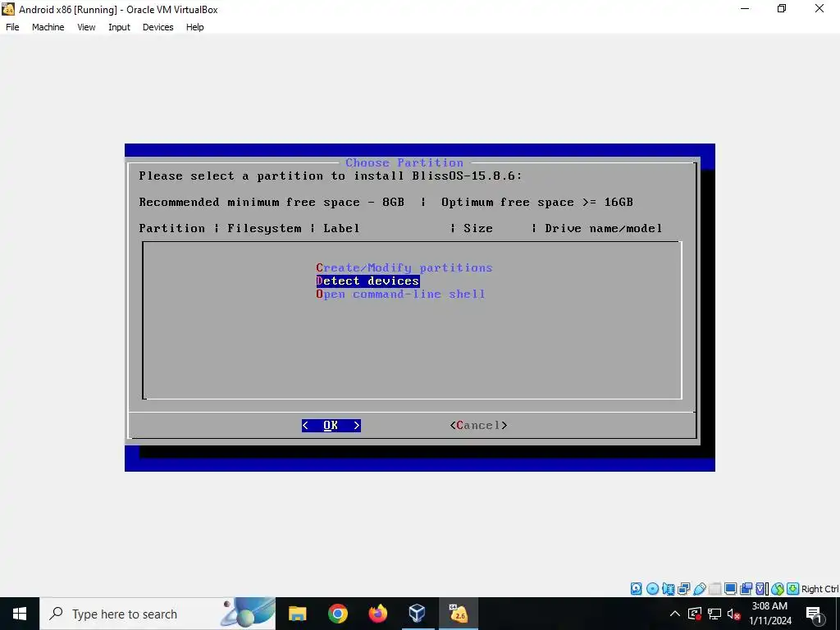Click the shared folders indicator icon

point(714,589)
